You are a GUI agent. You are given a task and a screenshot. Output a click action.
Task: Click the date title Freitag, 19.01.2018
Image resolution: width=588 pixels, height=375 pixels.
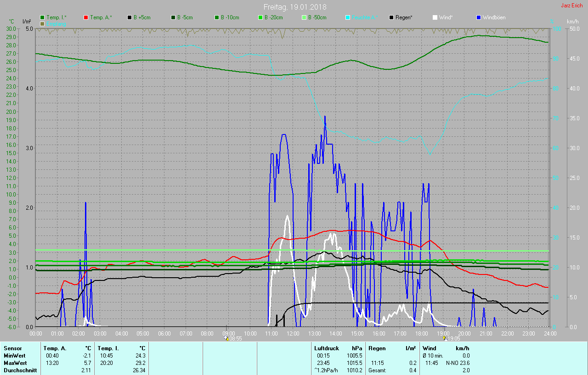coord(295,7)
